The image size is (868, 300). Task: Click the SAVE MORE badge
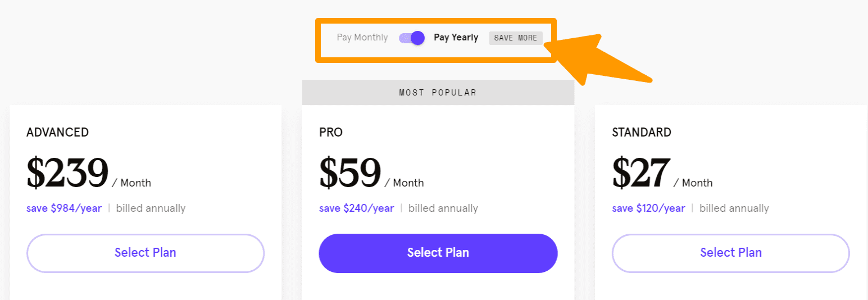[516, 38]
